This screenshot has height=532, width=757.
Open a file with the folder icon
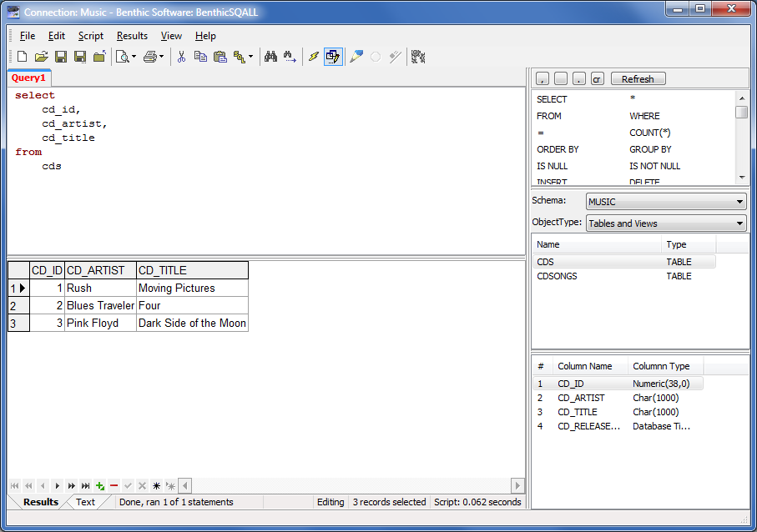pyautogui.click(x=41, y=57)
